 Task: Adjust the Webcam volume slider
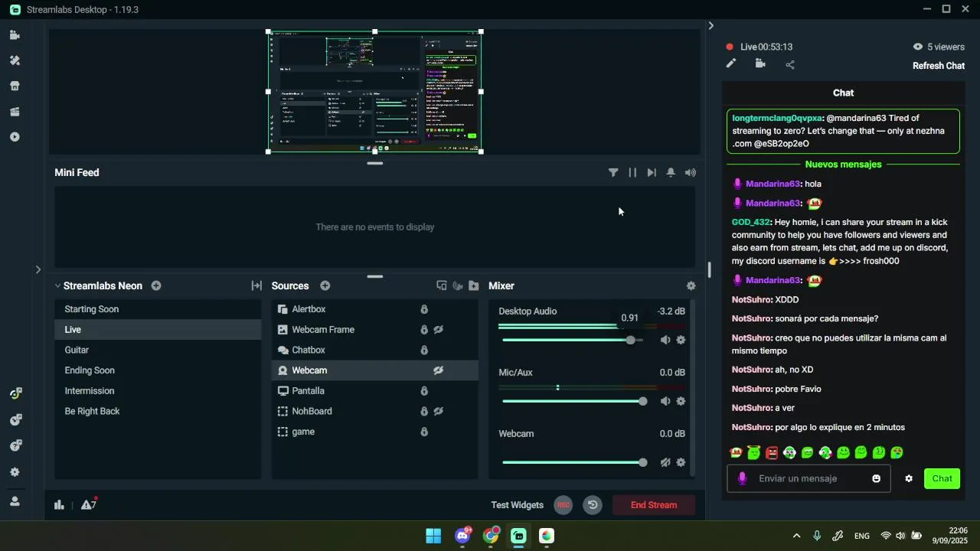tap(573, 462)
